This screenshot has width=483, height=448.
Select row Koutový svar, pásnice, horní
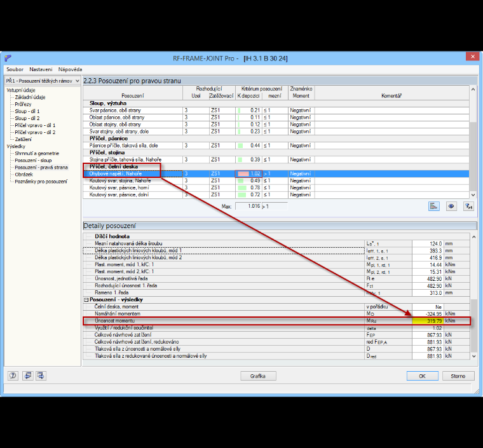(276, 188)
